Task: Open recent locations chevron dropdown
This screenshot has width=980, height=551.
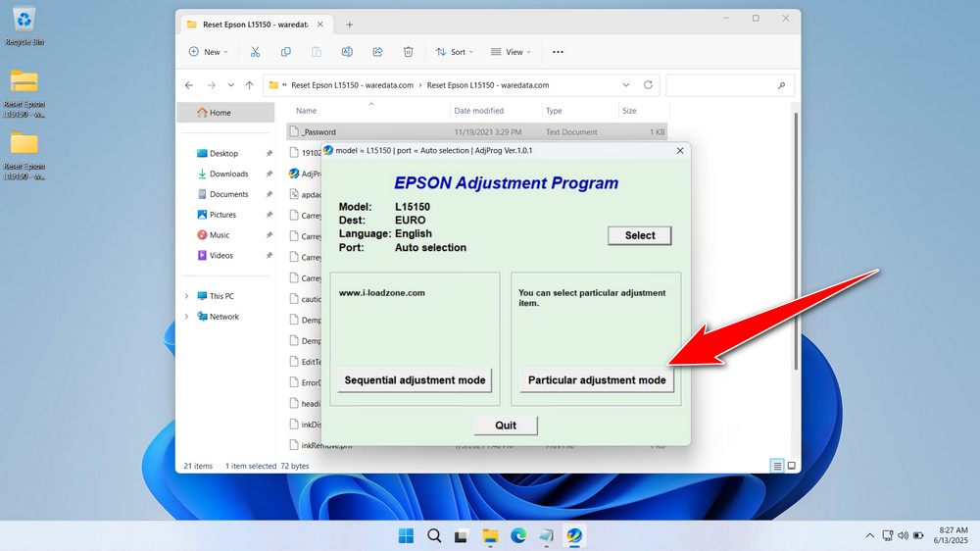Action: tap(230, 85)
